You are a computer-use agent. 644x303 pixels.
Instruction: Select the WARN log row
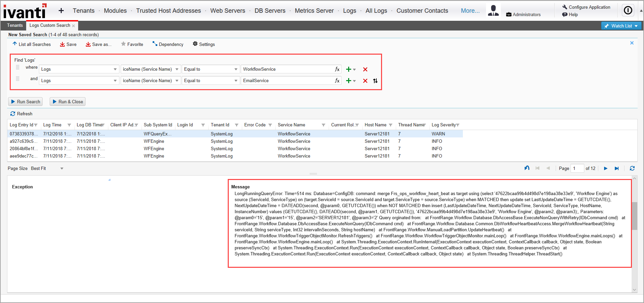pyautogui.click(x=235, y=134)
